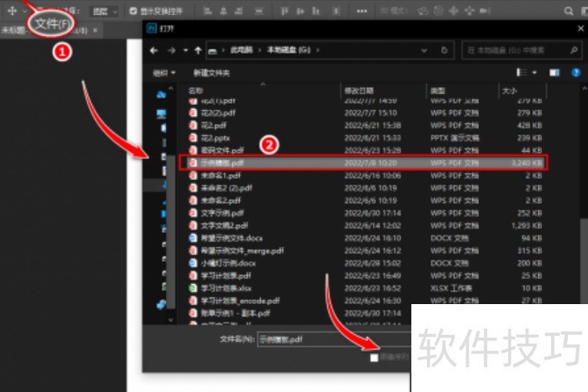This screenshot has height=392, width=588.
Task: Go back in the 打开 dialog
Action: 154,50
